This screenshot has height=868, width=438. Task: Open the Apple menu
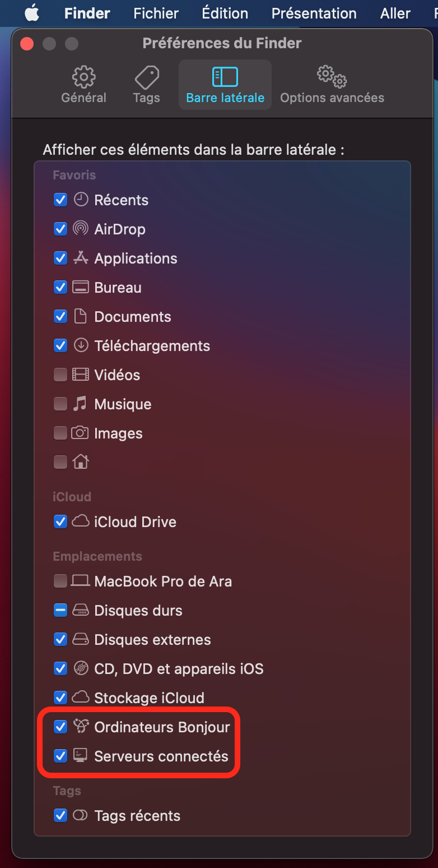[32, 13]
